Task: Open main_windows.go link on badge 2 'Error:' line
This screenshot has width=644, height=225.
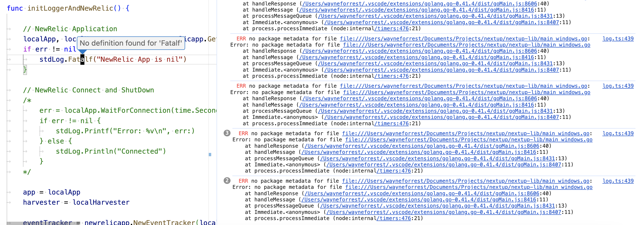Action: (469, 187)
